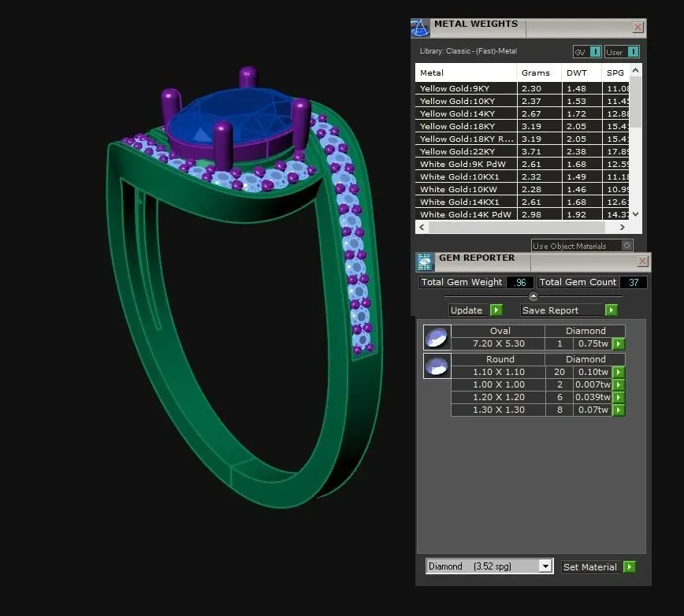
Task: Click the green arrow next to Set Material
Action: [x=629, y=566]
